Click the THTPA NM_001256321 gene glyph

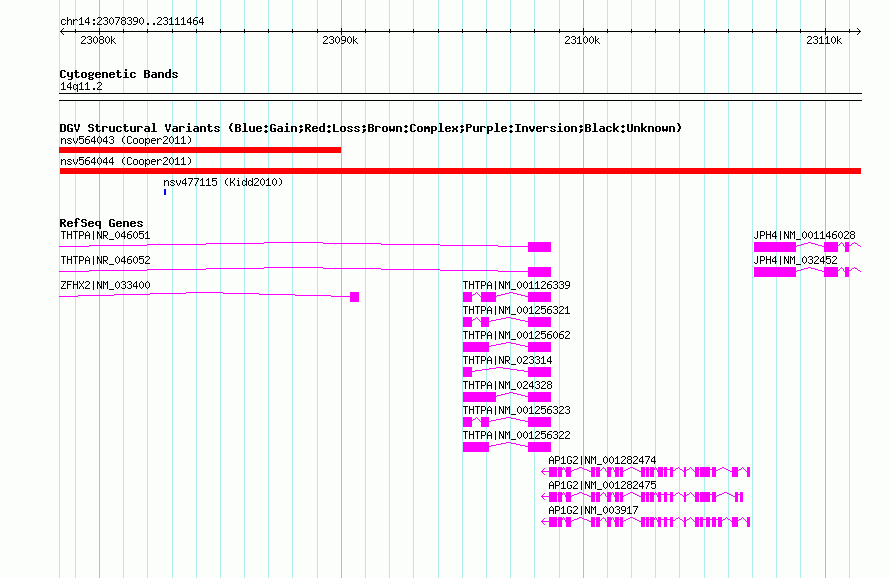[507, 322]
